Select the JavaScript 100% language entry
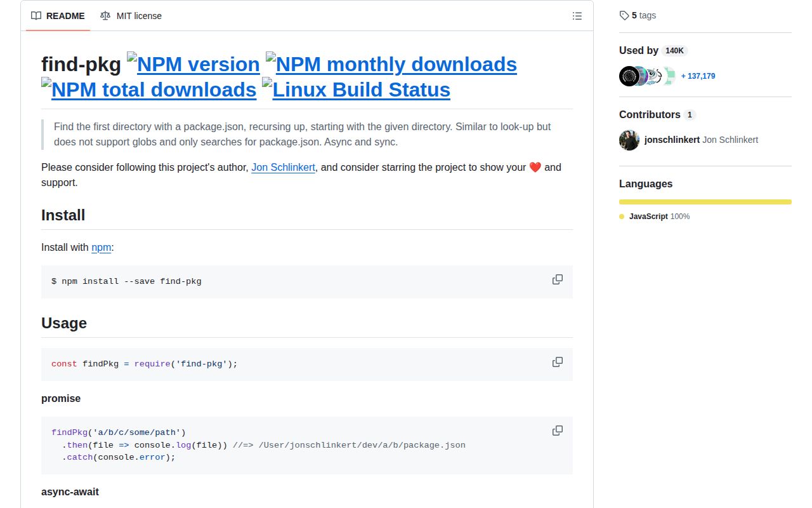 655,217
